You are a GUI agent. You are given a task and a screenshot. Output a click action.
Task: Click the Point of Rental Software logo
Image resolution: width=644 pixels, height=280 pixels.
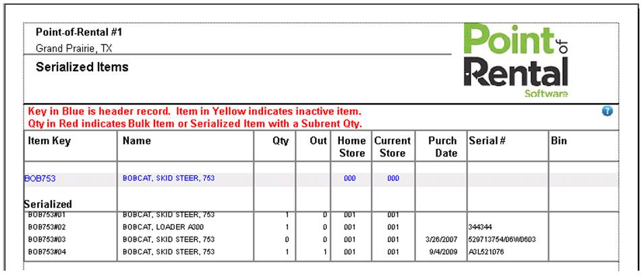tap(517, 61)
